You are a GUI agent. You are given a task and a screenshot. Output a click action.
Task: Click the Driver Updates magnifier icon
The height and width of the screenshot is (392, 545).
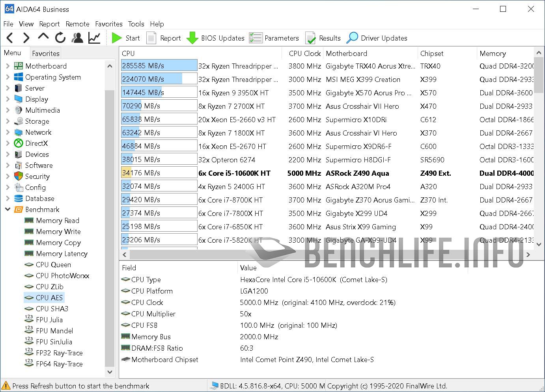click(352, 38)
